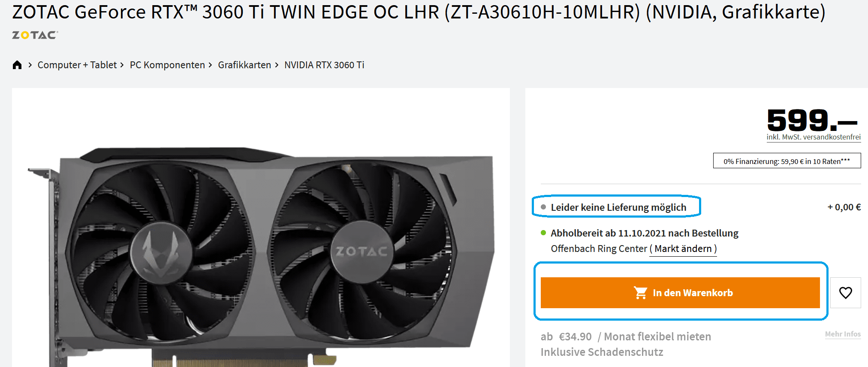868x367 pixels.
Task: Click 'inkl. MwSt. versandkostenfrei' link
Action: tap(814, 137)
